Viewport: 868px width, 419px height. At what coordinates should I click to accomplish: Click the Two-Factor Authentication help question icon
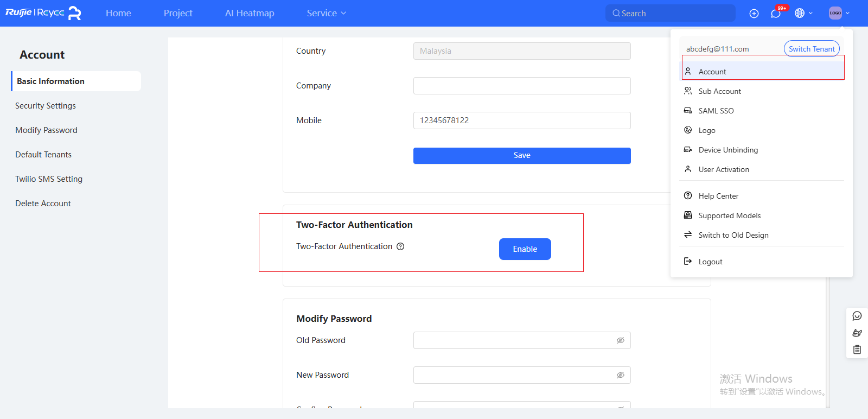click(400, 246)
